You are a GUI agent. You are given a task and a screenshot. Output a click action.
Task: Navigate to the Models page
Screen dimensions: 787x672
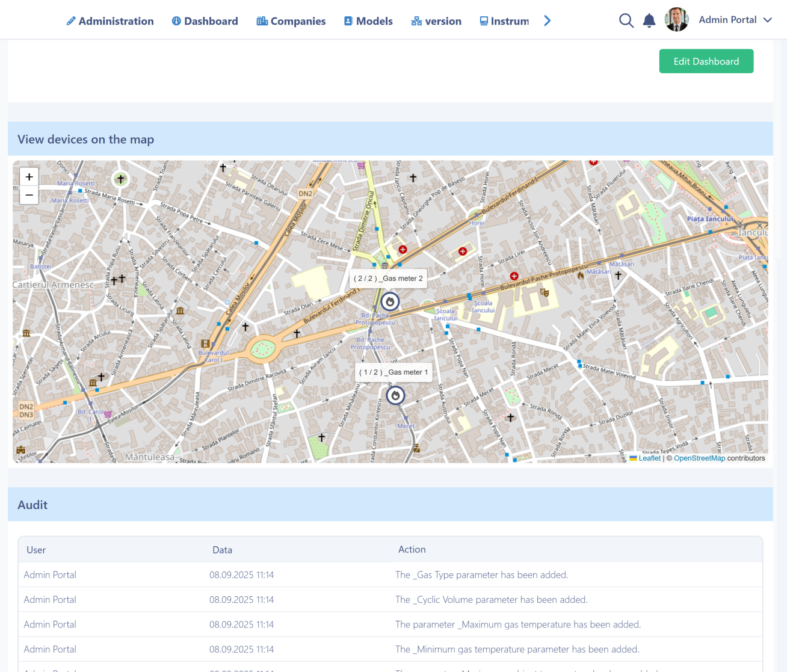pyautogui.click(x=368, y=21)
